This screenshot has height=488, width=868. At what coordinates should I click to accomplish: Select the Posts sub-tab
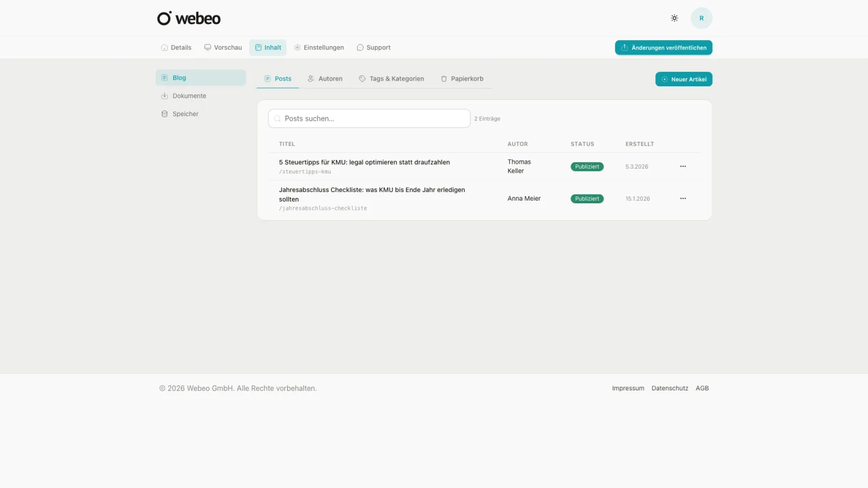[x=278, y=79]
